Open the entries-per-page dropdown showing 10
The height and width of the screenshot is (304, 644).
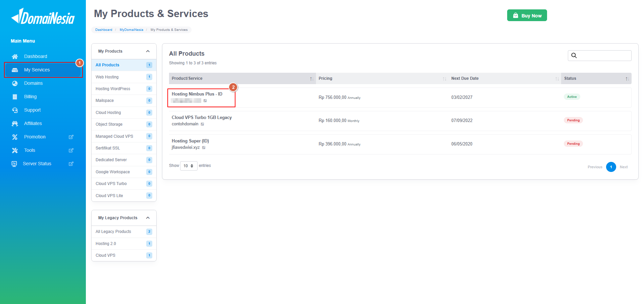pos(189,166)
